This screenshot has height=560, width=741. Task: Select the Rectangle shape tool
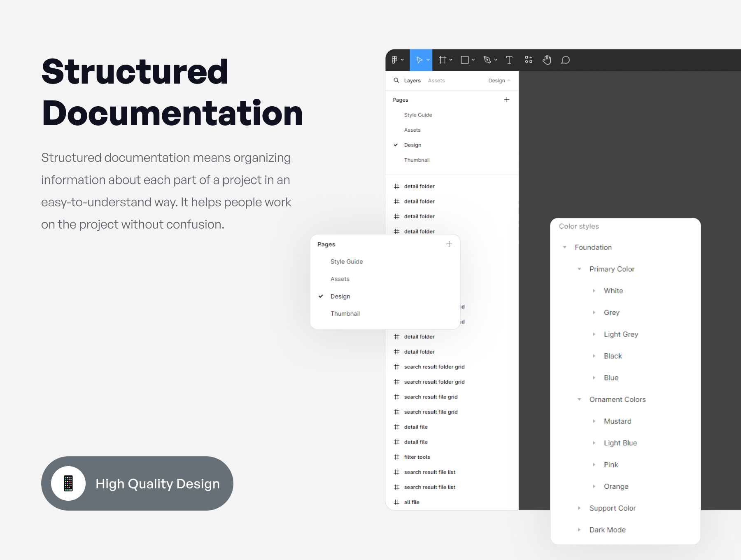(x=465, y=60)
